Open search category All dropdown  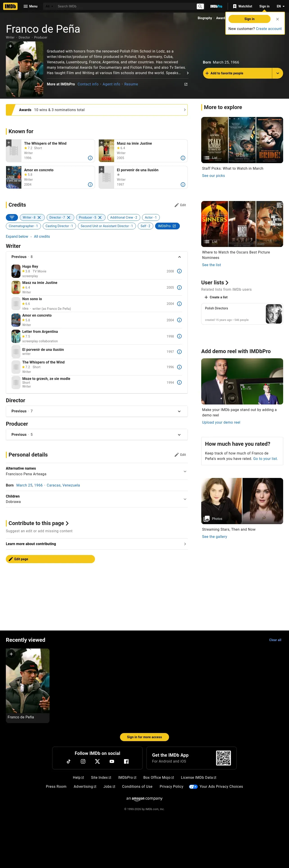[x=49, y=6]
